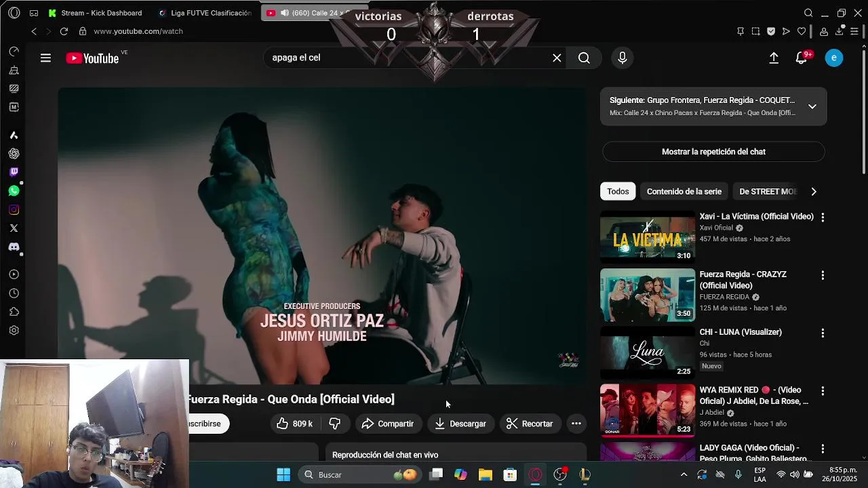The width and height of the screenshot is (868, 488).
Task: Add the page to bookmarks with the heart
Action: tap(802, 31)
